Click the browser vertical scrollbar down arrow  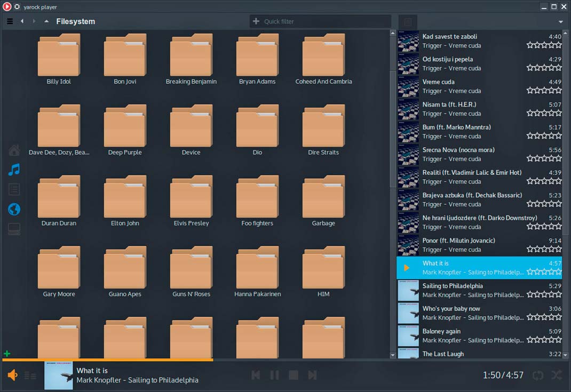(393, 355)
